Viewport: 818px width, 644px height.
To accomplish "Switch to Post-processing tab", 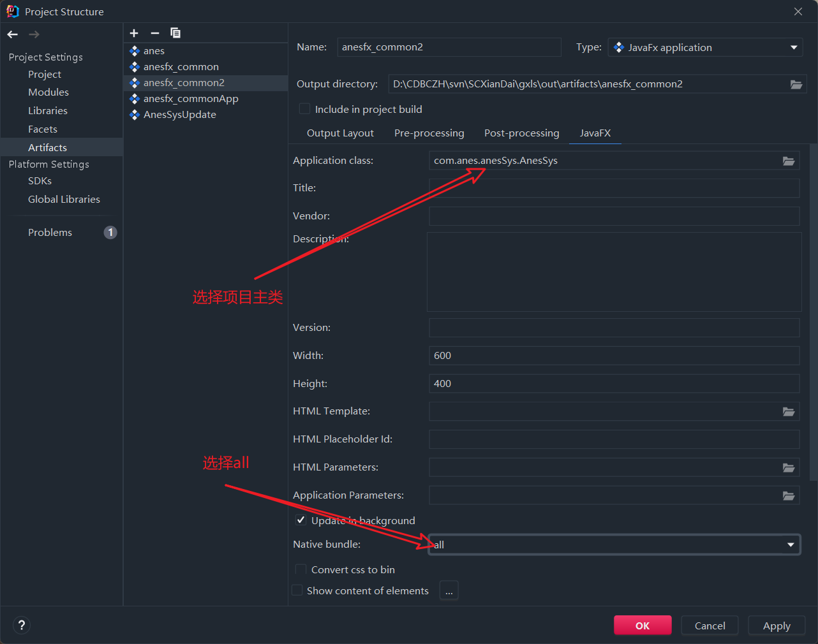I will pyautogui.click(x=521, y=133).
